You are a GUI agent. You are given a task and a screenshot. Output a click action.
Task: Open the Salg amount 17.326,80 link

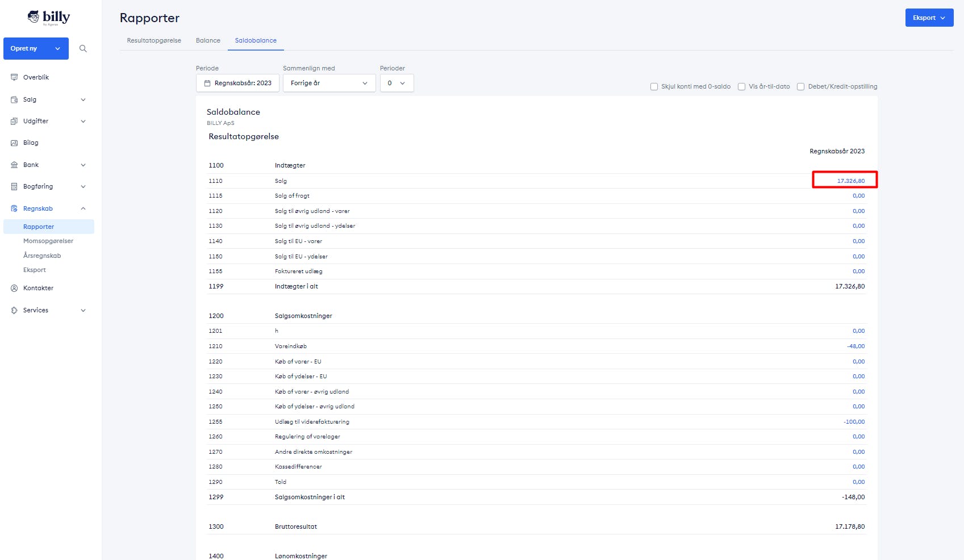click(850, 181)
